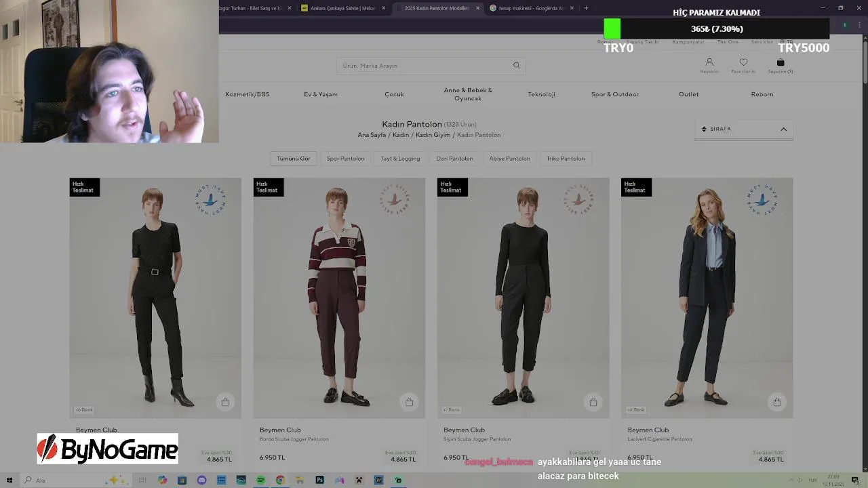Open the Siyah Scuba Jogger product image
The height and width of the screenshot is (488, 868).
pyautogui.click(x=523, y=298)
